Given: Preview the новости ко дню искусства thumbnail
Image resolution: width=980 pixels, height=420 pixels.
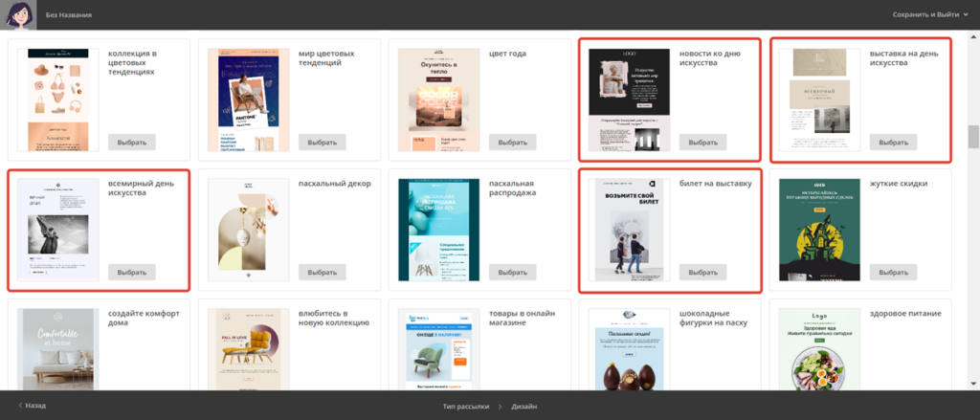Looking at the screenshot, I should pos(630,100).
